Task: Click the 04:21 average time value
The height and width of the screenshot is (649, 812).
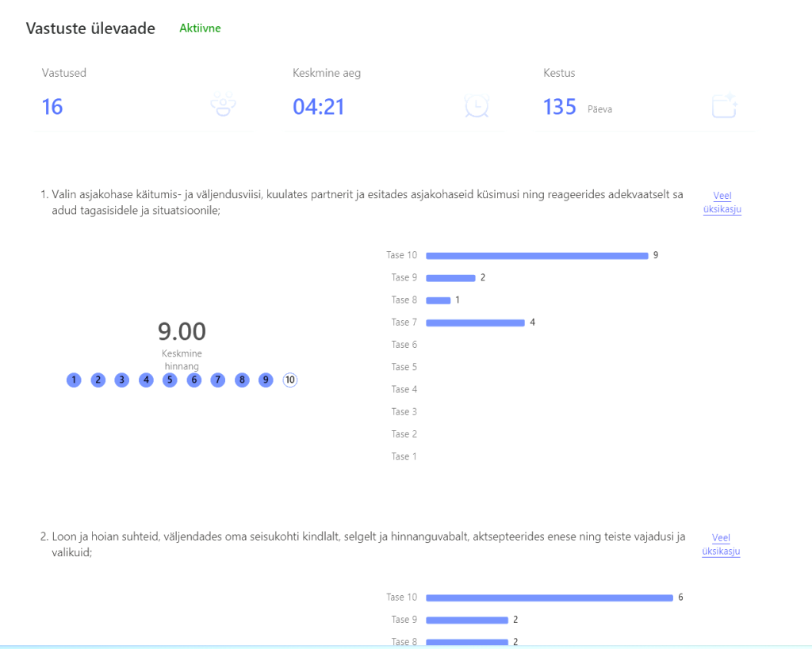Action: click(x=319, y=107)
